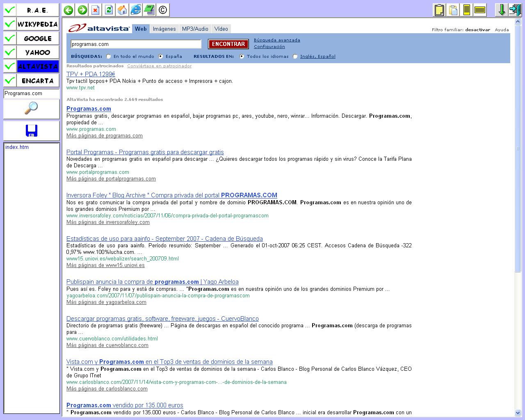Image resolution: width=525 pixels, height=420 pixels.
Task: Launch Internet Explorer icon in toolbar
Action: [x=136, y=10]
